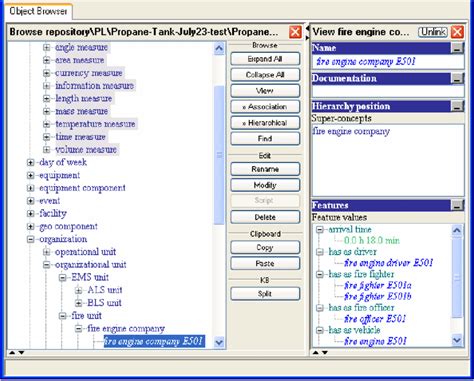Click the Unlink button
Viewport: 474px width, 381px height.
click(433, 32)
